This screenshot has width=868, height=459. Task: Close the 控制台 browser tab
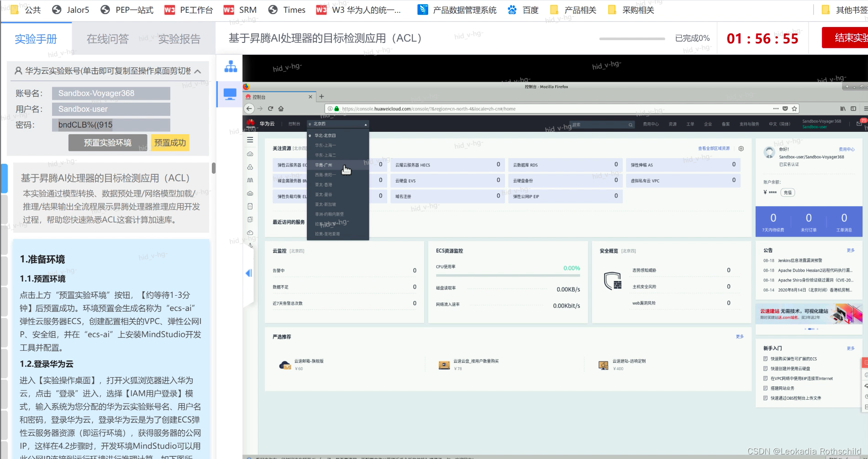(x=310, y=97)
